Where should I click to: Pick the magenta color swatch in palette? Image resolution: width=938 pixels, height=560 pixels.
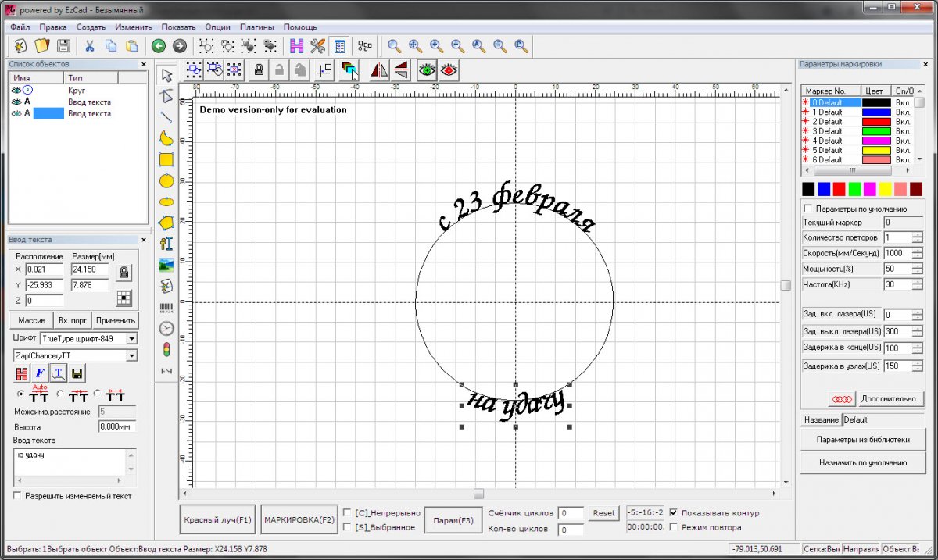(x=870, y=189)
